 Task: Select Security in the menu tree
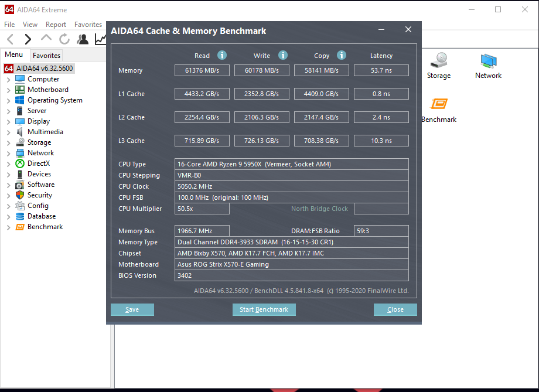point(39,195)
